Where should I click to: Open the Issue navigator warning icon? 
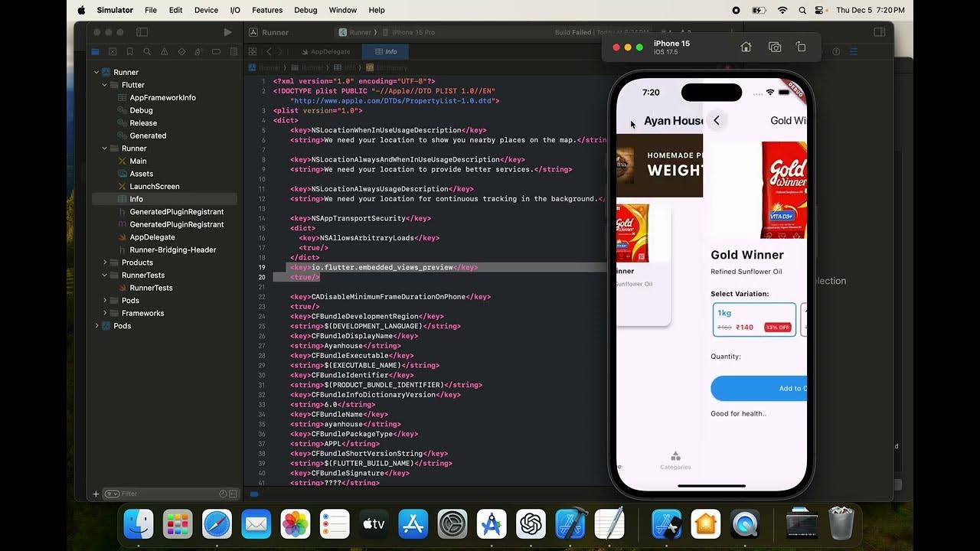tap(164, 52)
